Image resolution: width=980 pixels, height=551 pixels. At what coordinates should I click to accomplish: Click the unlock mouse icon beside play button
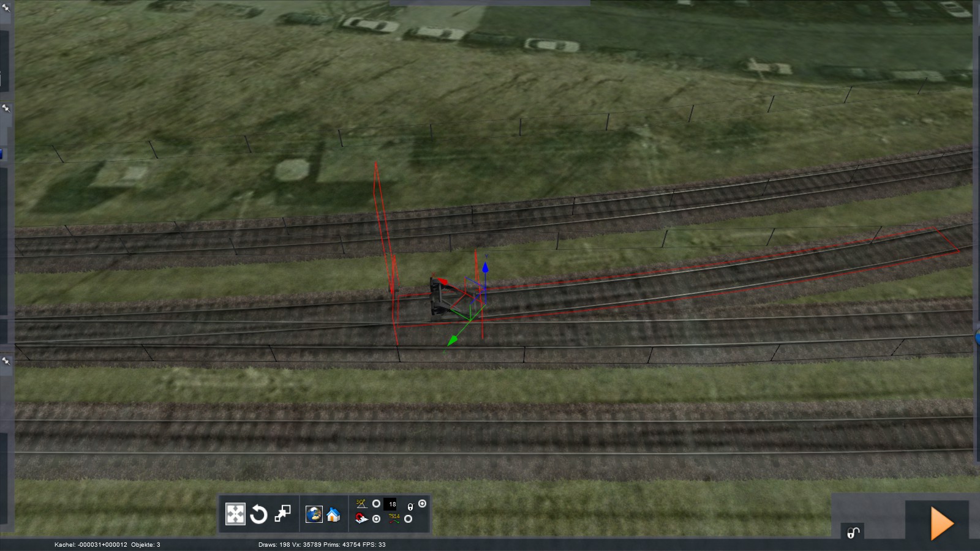[x=853, y=532]
